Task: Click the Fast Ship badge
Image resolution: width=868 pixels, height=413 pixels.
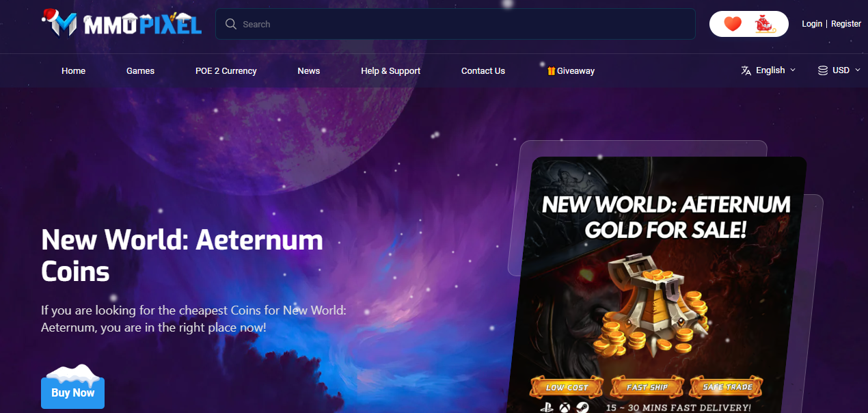Action: click(x=647, y=387)
